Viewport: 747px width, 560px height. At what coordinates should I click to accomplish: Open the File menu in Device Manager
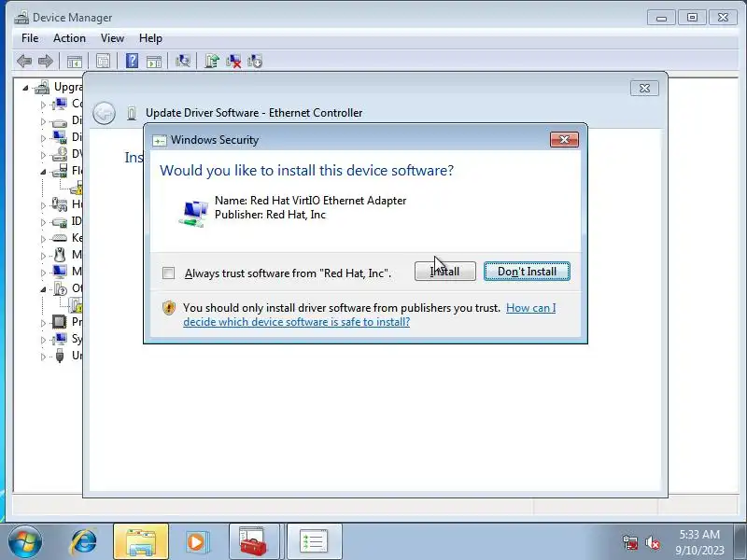coord(30,38)
